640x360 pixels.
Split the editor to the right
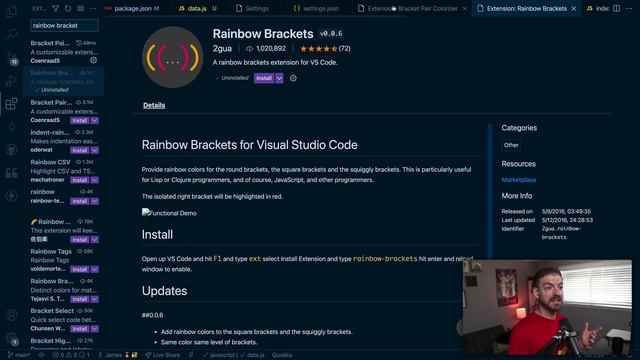coord(616,8)
